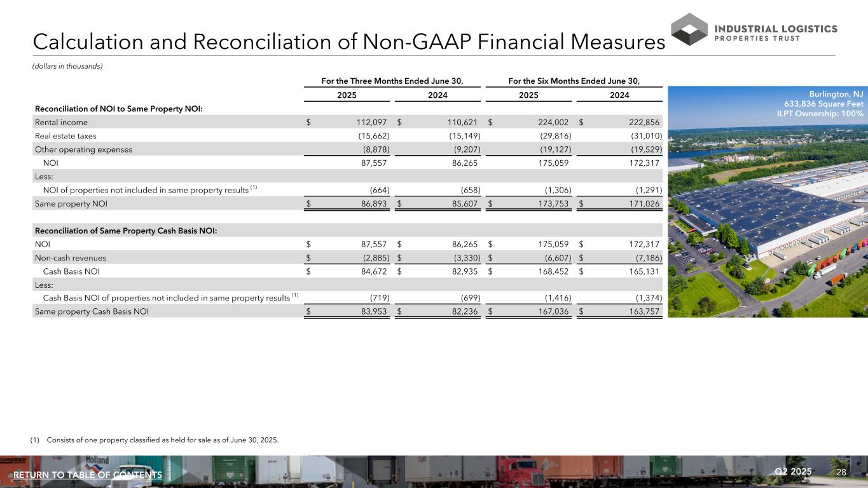Image resolution: width=868 pixels, height=488 pixels.
Task: Click the 'For the Six Months Ended June 30' header
Action: click(x=574, y=80)
